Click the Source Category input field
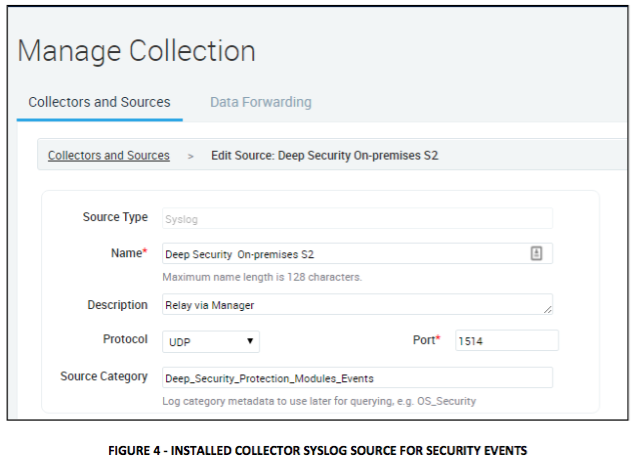Image resolution: width=640 pixels, height=464 pixels. coord(357,378)
